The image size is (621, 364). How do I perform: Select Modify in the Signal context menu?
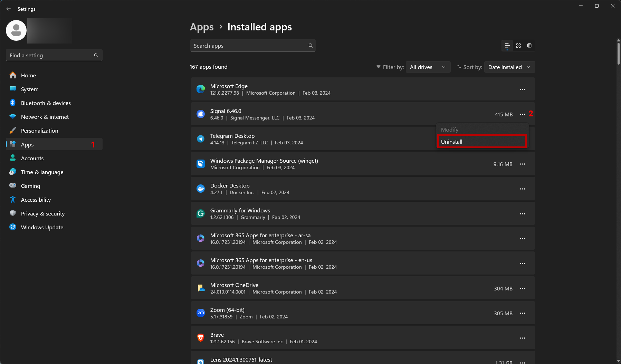450,130
